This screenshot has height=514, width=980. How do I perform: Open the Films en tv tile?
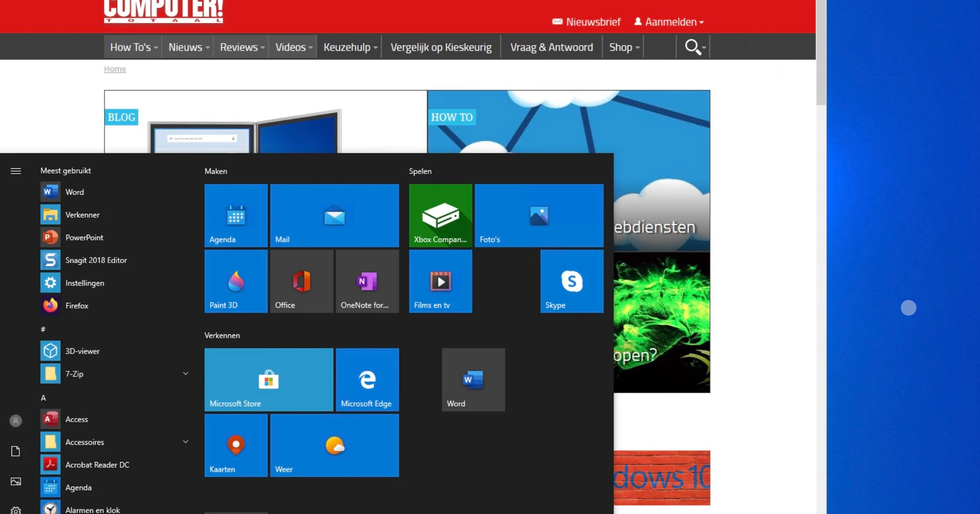click(x=441, y=281)
